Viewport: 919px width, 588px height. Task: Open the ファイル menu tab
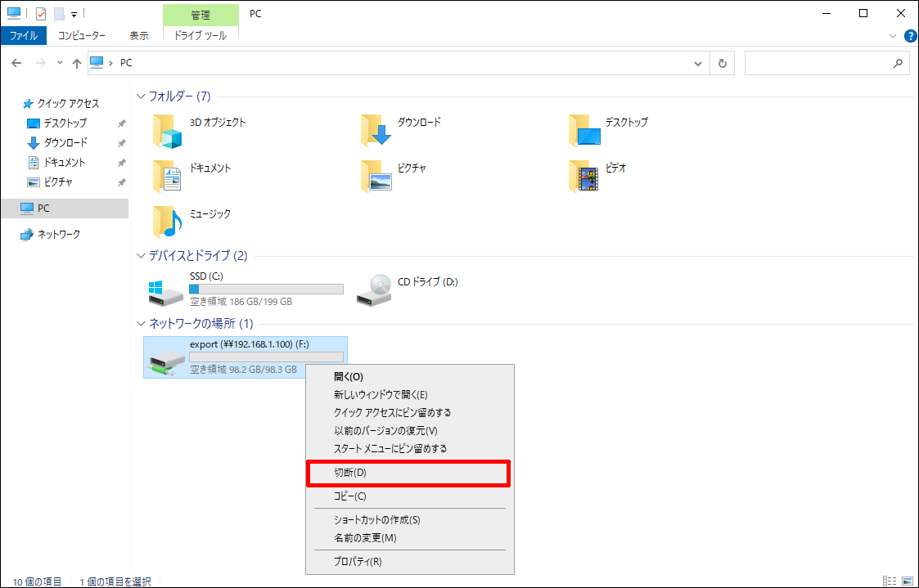[24, 36]
